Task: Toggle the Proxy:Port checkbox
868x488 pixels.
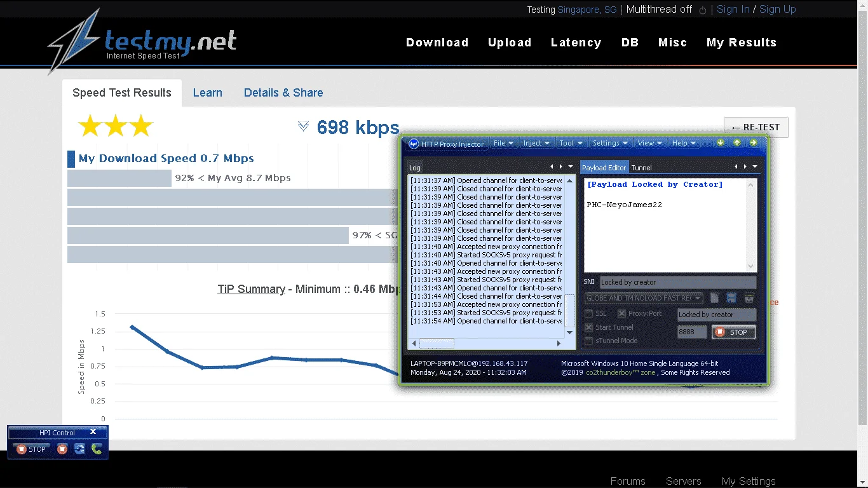Action: (x=622, y=314)
